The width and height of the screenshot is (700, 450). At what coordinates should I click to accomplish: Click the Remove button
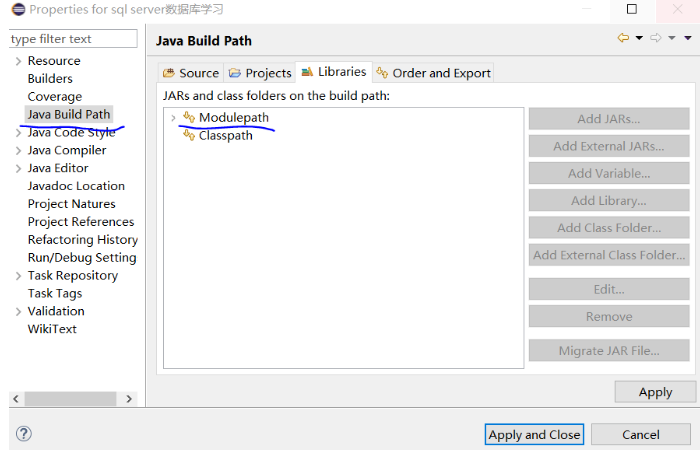609,317
